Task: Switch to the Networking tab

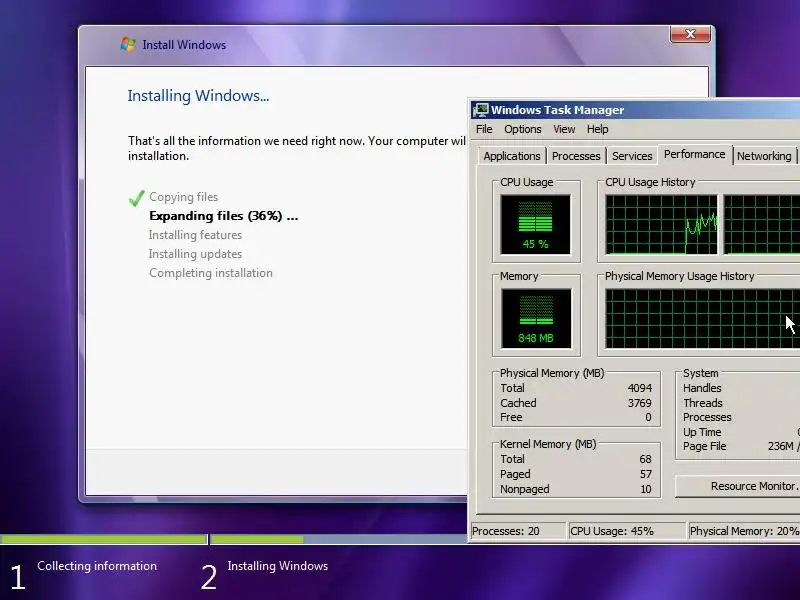Action: (764, 156)
